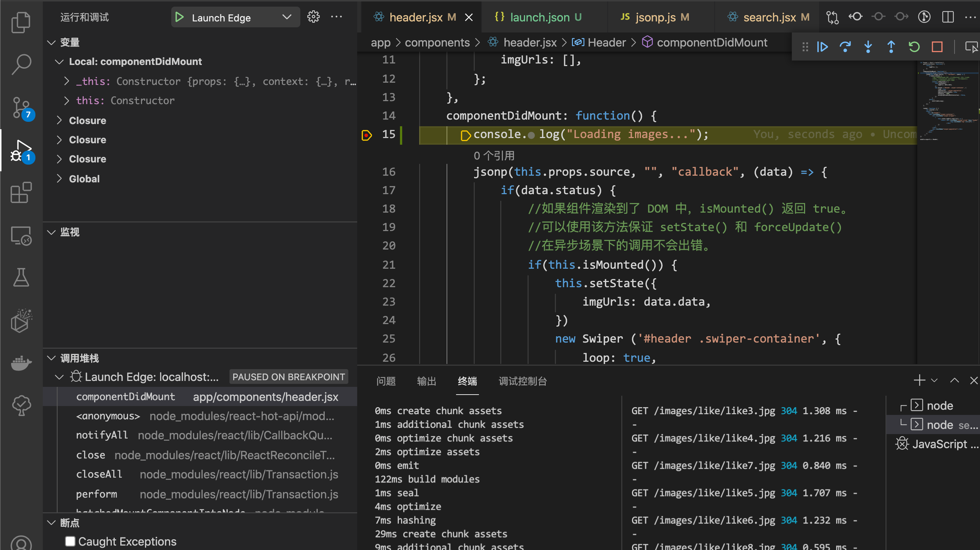Enable the Caught Exceptions checkbox

[70, 541]
